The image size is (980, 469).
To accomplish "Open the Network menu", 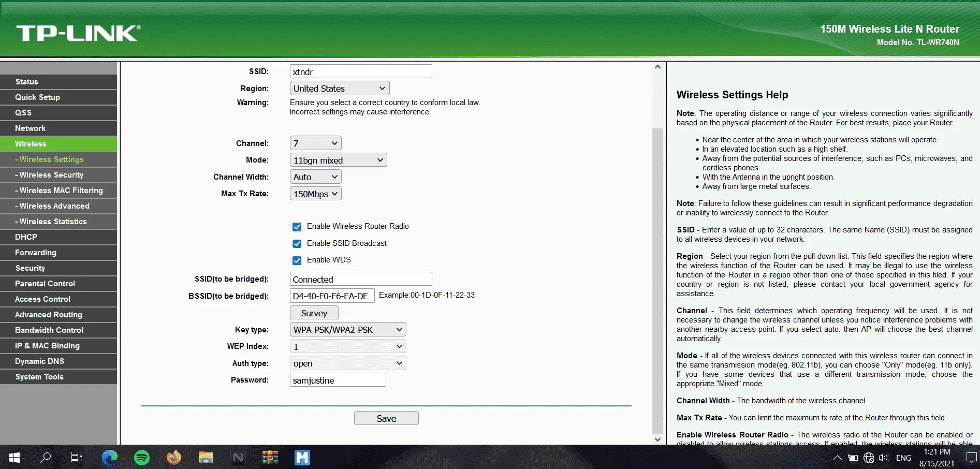I will (58, 128).
